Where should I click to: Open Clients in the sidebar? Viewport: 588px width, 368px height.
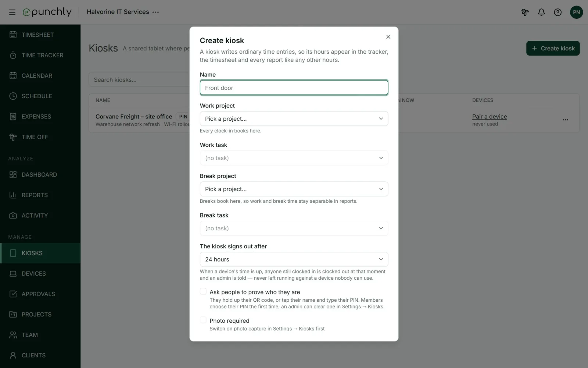click(40, 355)
